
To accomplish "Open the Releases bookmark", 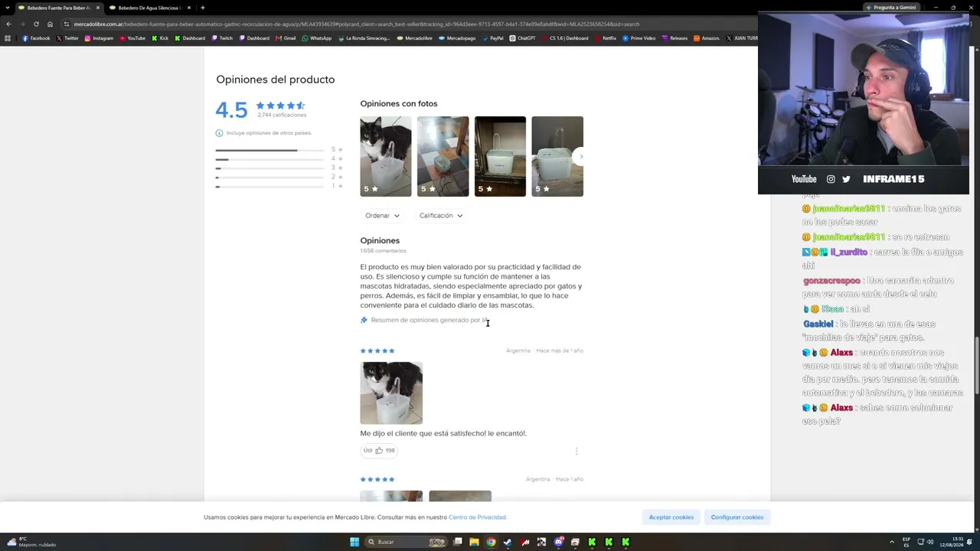I will 675,38.
